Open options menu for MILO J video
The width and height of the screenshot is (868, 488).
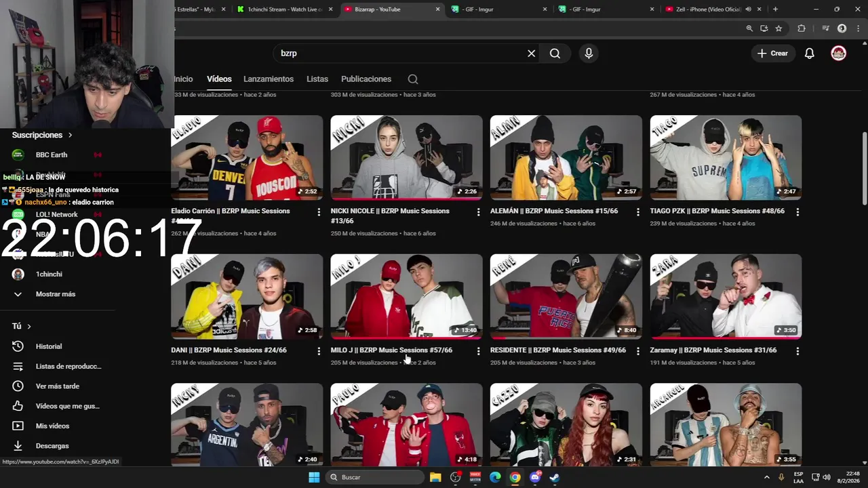(x=478, y=351)
